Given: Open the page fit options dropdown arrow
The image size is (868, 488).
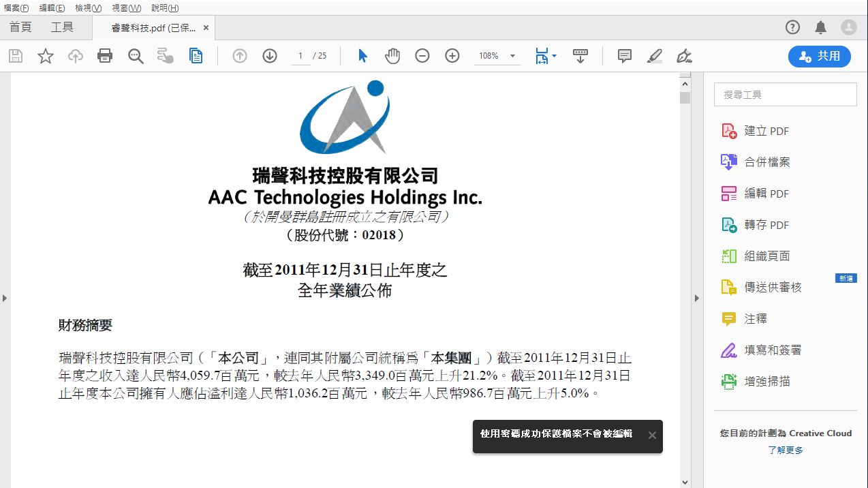Looking at the screenshot, I should pos(553,56).
